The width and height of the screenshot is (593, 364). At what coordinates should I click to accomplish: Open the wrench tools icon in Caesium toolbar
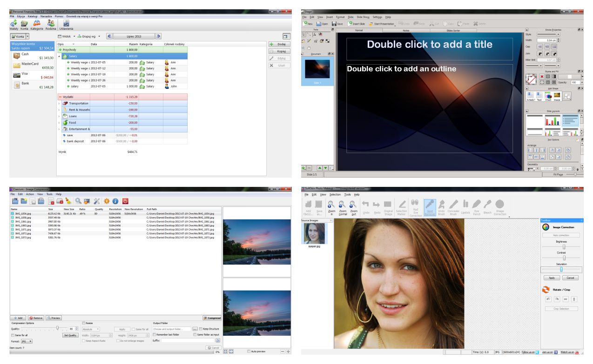click(x=97, y=201)
